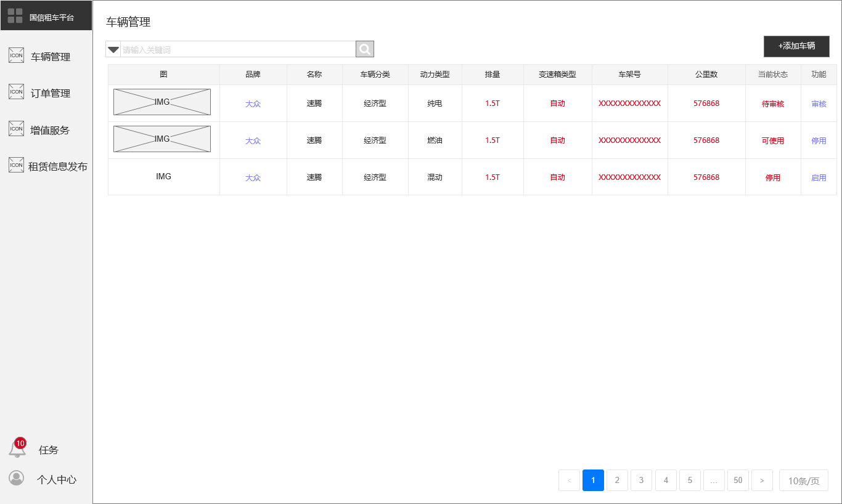The width and height of the screenshot is (842, 504).
Task: Click 大众 brand link in 纯电 row
Action: tap(253, 104)
